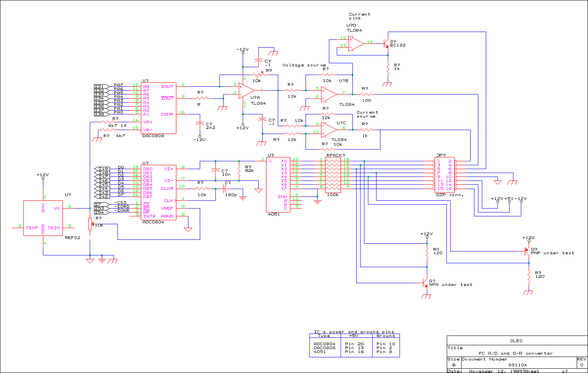Click the 'Current source' annotation
588x373 pixels.
[x=367, y=114]
